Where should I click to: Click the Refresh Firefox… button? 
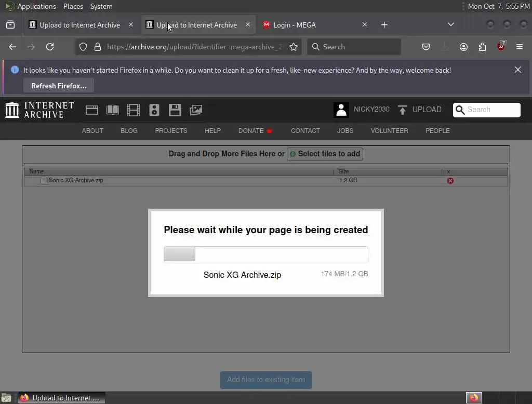(59, 86)
